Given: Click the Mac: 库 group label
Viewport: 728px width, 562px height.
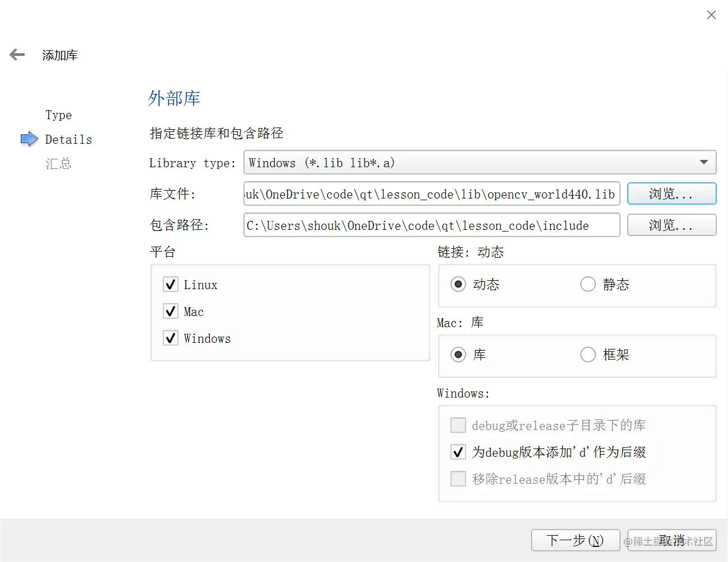Looking at the screenshot, I should point(460,323).
